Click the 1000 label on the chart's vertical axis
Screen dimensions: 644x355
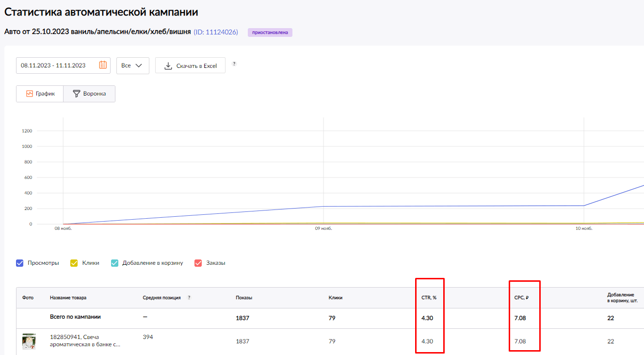(27, 146)
